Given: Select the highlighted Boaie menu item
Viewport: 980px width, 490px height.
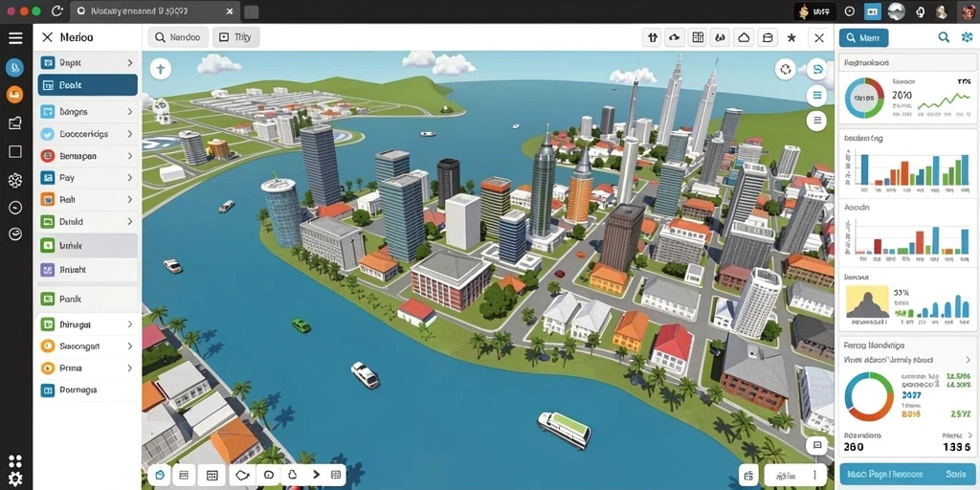Looking at the screenshot, I should click(87, 85).
